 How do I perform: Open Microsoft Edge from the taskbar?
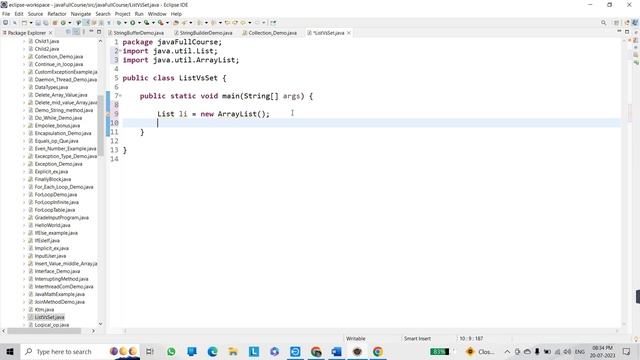[x=212, y=351]
